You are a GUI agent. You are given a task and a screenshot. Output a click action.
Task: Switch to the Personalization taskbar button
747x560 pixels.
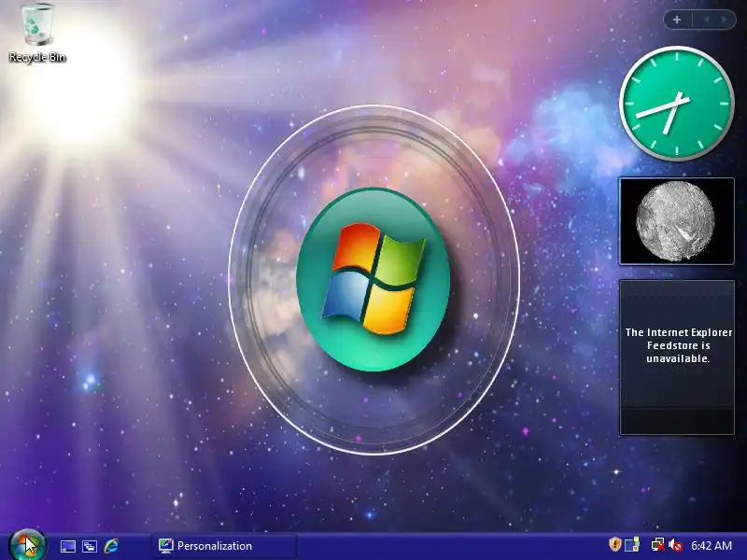pos(224,546)
